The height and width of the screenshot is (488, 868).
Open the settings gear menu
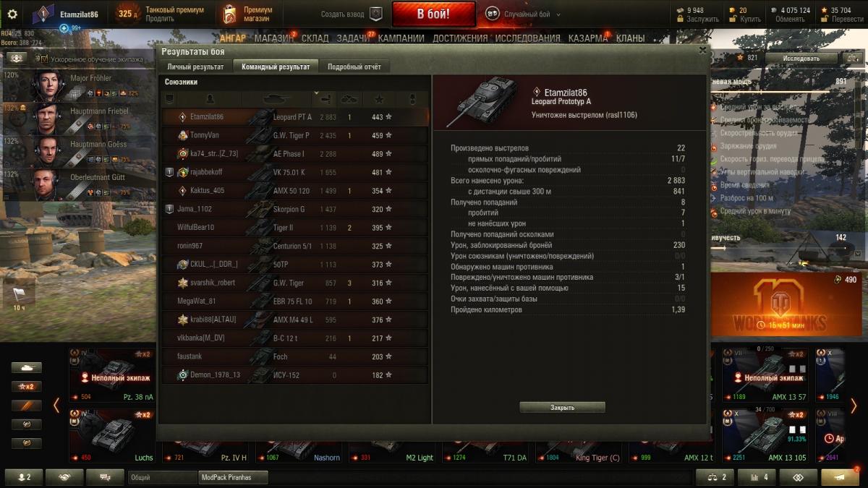(x=12, y=14)
